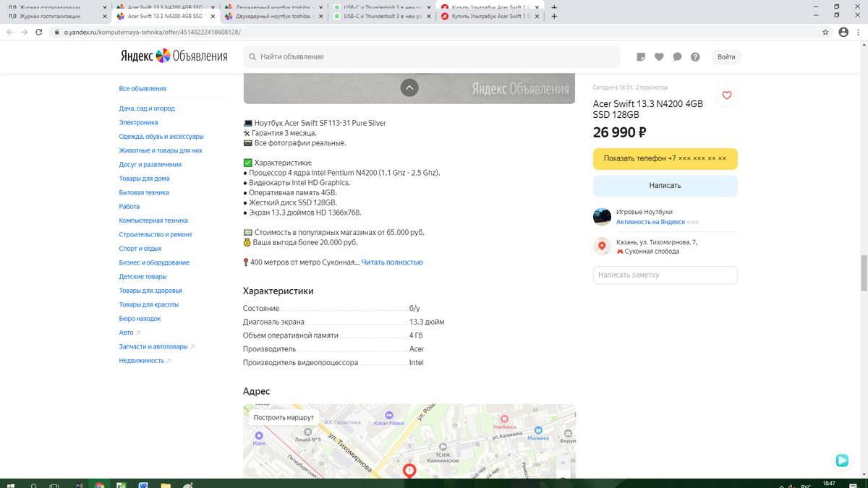Open messages chat bubble icon in header
868x488 pixels.
pyautogui.click(x=677, y=57)
